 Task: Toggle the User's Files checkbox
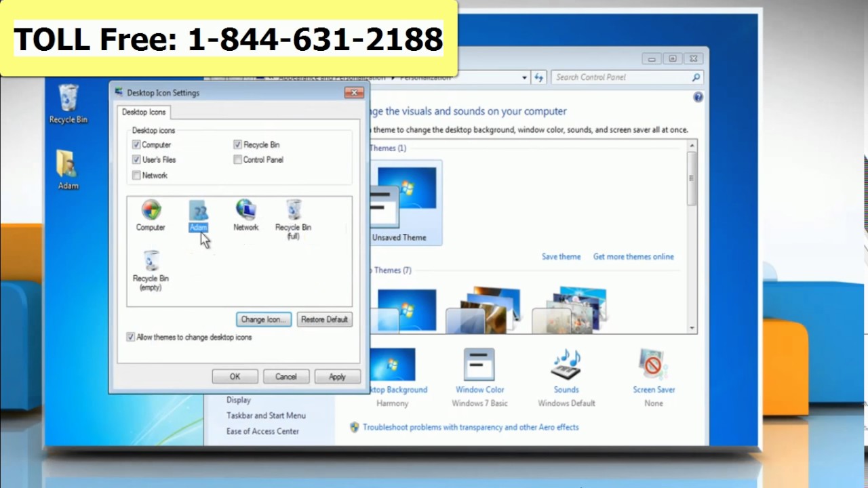tap(136, 159)
